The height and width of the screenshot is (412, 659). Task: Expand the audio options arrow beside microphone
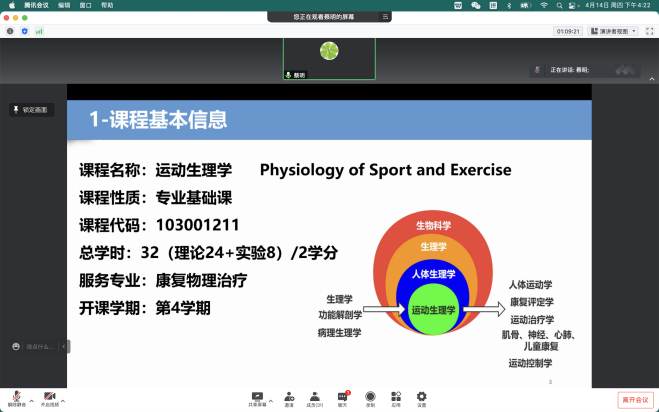[31, 398]
